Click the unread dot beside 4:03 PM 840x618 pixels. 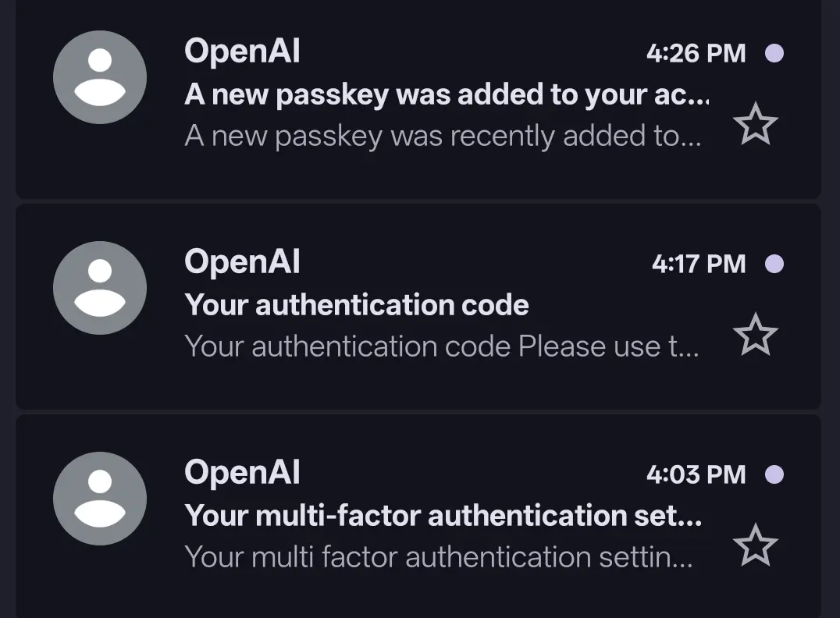point(774,474)
